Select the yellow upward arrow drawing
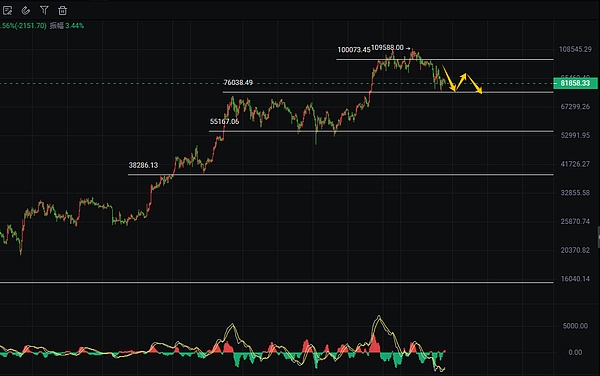Screen dimensions: 600x376 point(461,81)
